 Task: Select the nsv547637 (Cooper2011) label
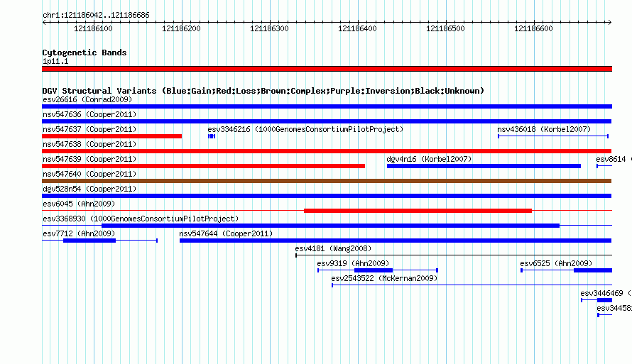(89, 129)
